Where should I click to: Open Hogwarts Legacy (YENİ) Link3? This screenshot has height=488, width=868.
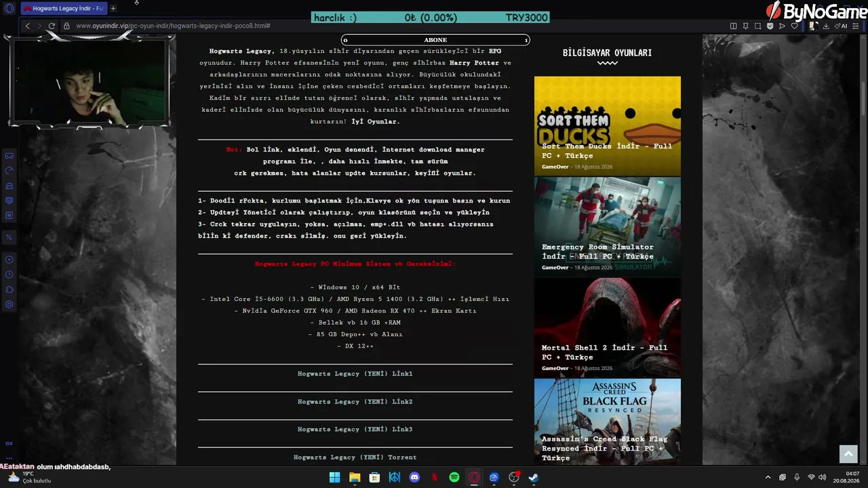tap(355, 429)
